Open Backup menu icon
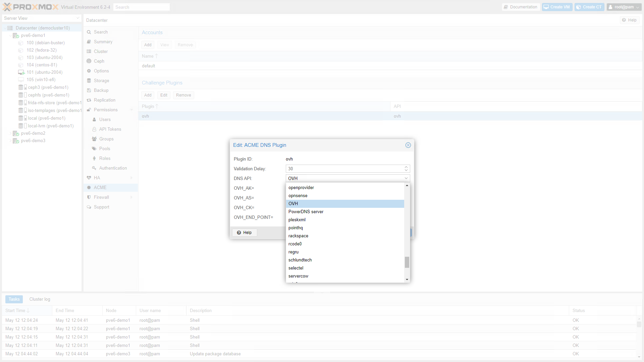Screen dimensions: 644x362 click(89, 90)
